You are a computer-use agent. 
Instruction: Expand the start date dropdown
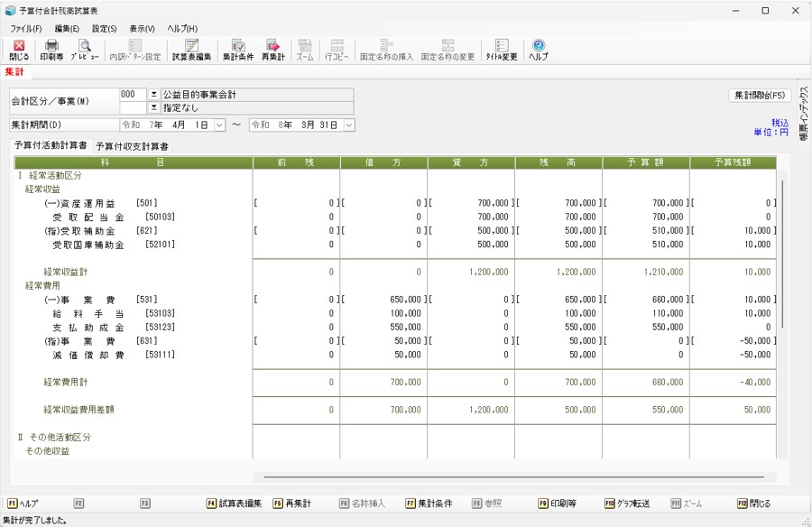point(220,125)
